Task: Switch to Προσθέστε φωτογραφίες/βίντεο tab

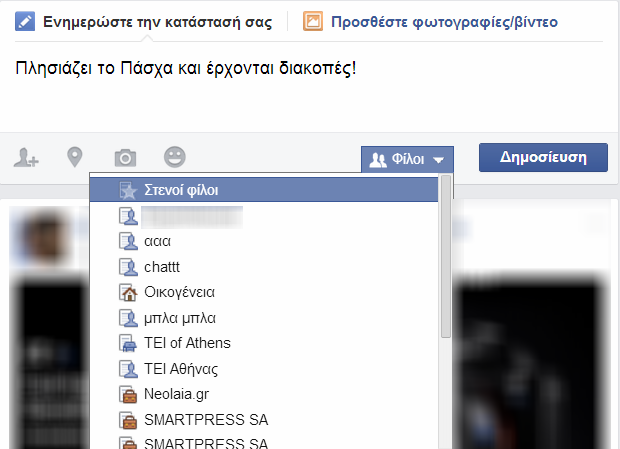Action: click(444, 21)
